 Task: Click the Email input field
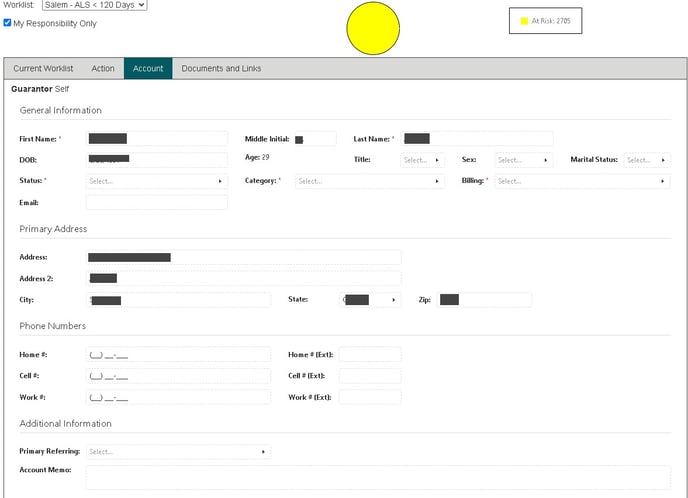pos(157,202)
